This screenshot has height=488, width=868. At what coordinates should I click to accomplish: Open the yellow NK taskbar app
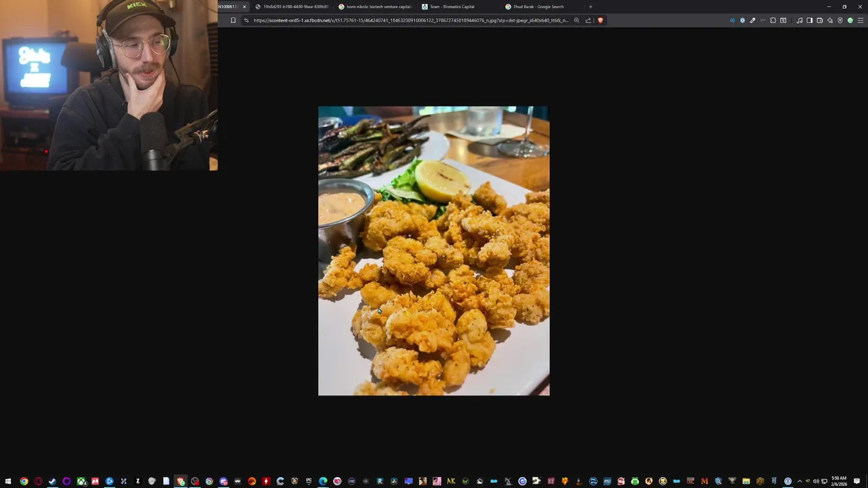point(451,481)
